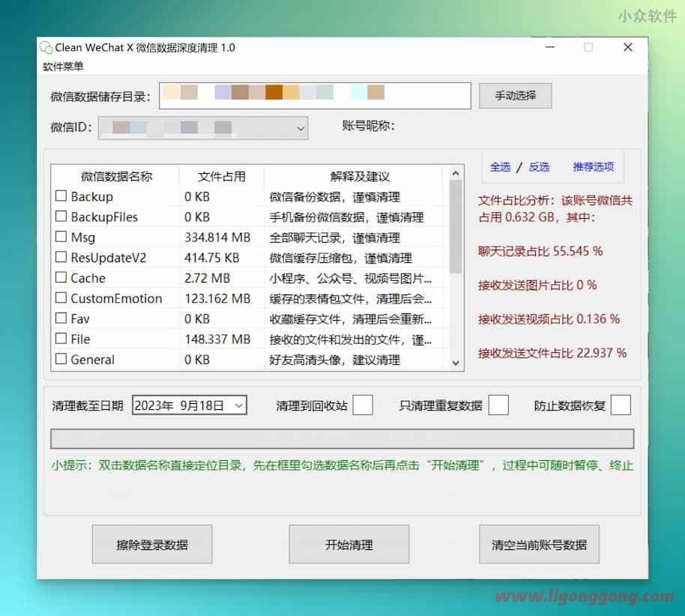Image resolution: width=685 pixels, height=616 pixels.
Task: Choose 推荐选项 link
Action: pos(593,167)
